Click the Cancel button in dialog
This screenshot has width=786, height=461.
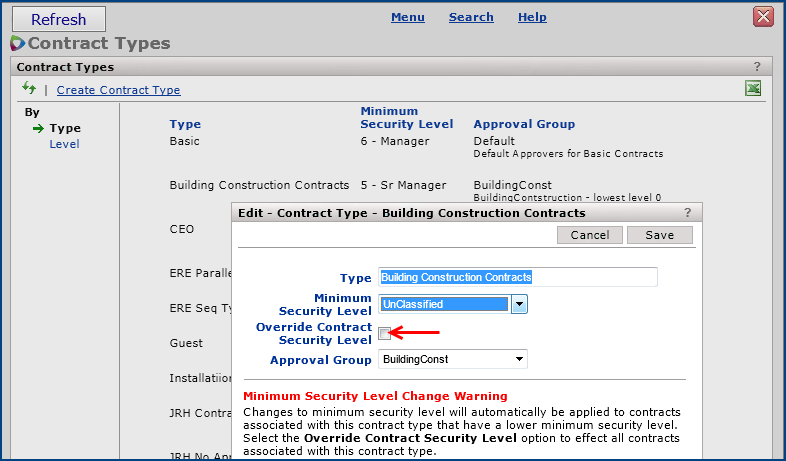[x=589, y=235]
